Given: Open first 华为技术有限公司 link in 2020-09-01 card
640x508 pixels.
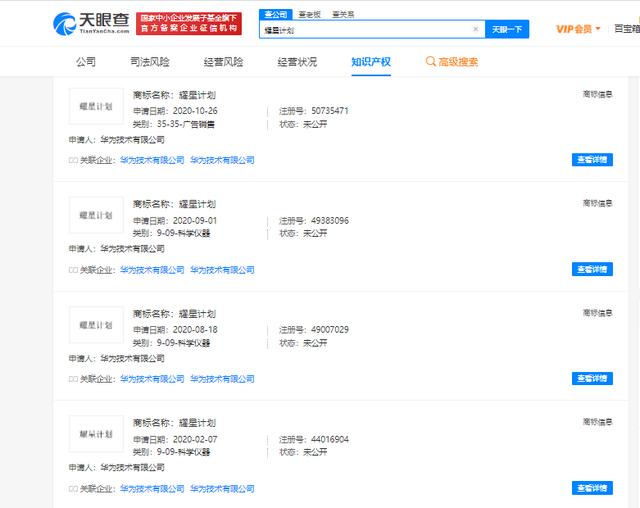Looking at the screenshot, I should click(x=152, y=270).
